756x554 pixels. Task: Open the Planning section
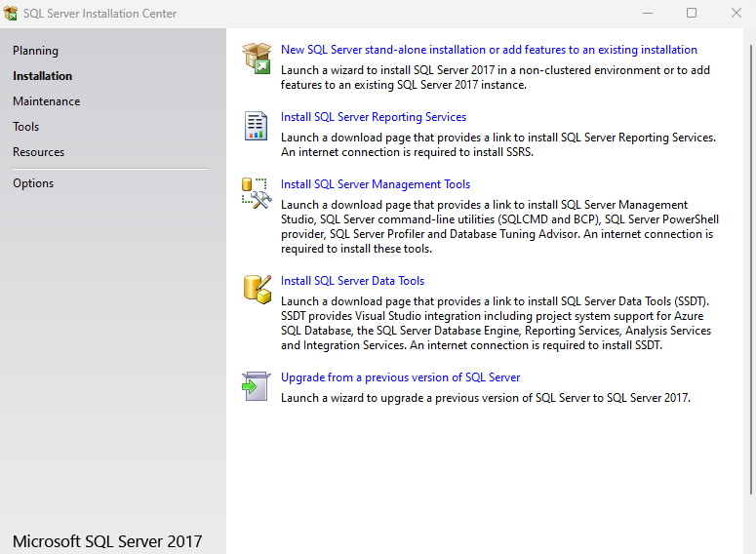pyautogui.click(x=35, y=51)
